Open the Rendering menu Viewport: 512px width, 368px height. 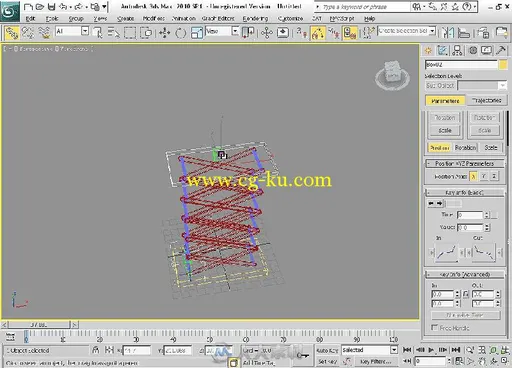pyautogui.click(x=255, y=19)
